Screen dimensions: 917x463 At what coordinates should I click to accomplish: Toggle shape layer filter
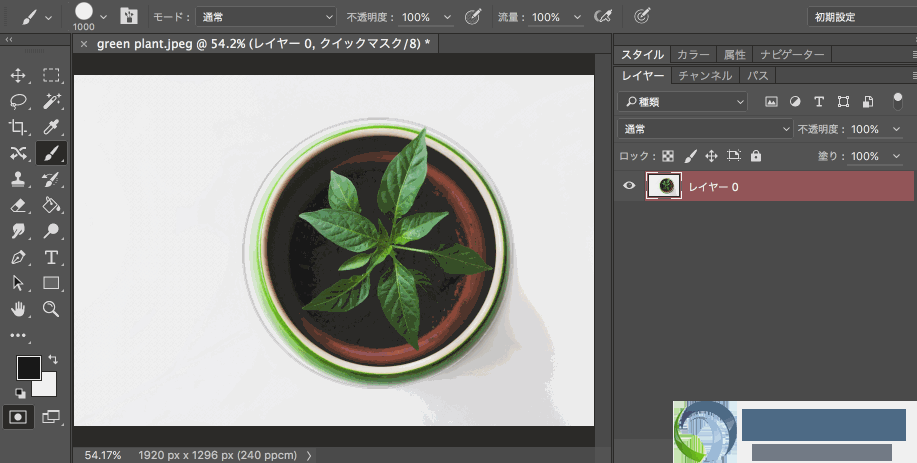coord(843,102)
